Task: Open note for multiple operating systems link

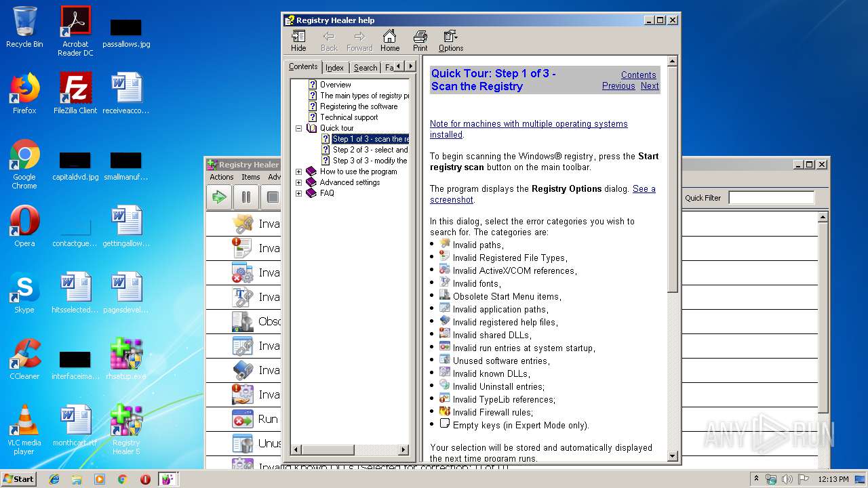Action: click(x=529, y=129)
